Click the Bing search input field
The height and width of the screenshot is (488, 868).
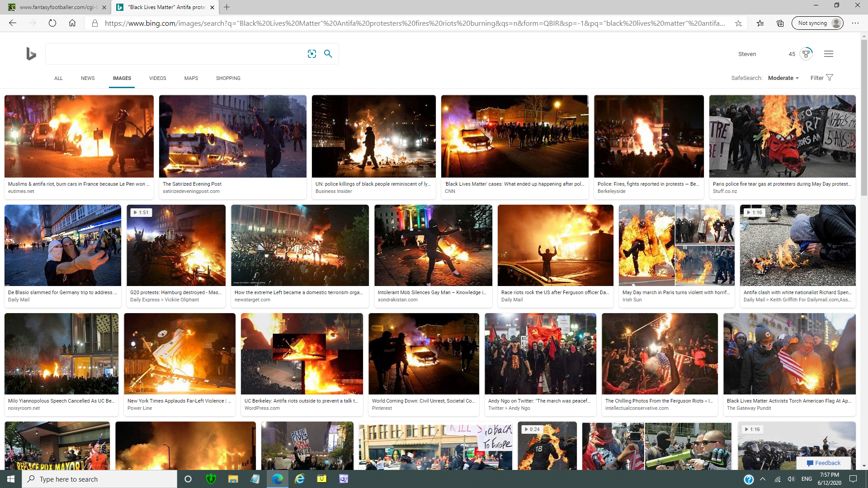pyautogui.click(x=174, y=54)
